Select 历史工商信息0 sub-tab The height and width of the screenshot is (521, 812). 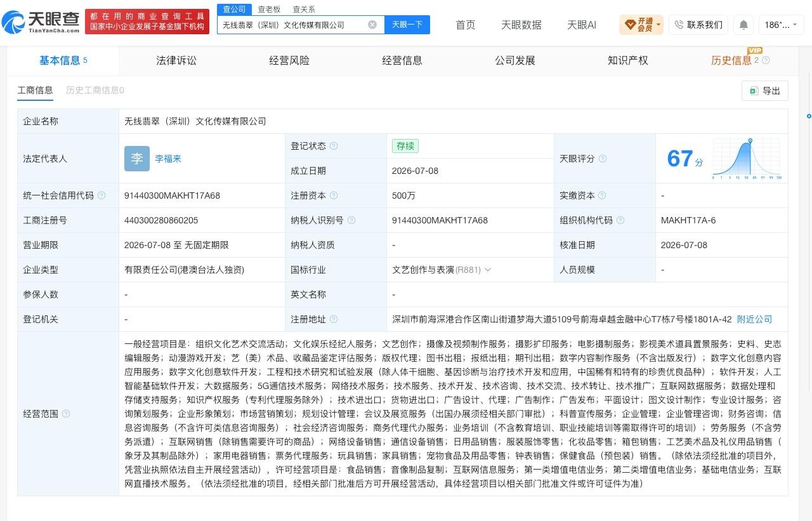95,90
